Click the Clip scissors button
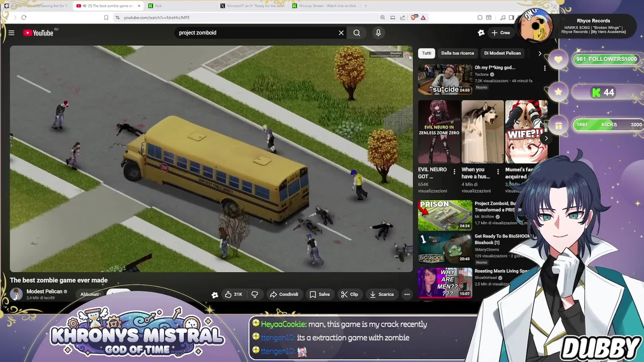This screenshot has width=644, height=362. pyautogui.click(x=350, y=295)
